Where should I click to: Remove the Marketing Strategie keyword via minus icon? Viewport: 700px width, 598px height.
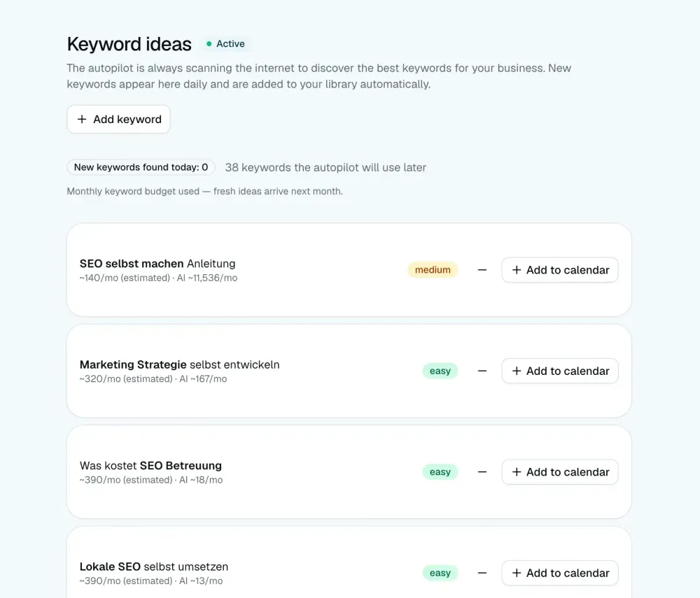tap(482, 371)
